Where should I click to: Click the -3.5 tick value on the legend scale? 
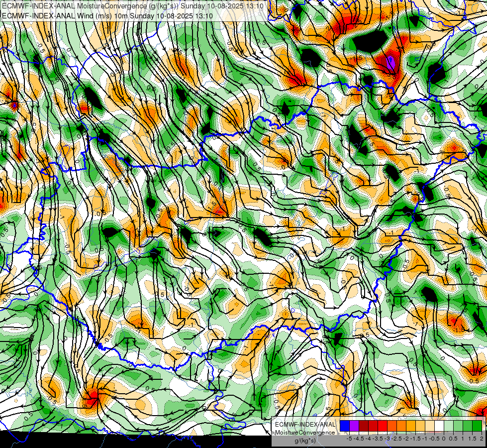click(378, 439)
